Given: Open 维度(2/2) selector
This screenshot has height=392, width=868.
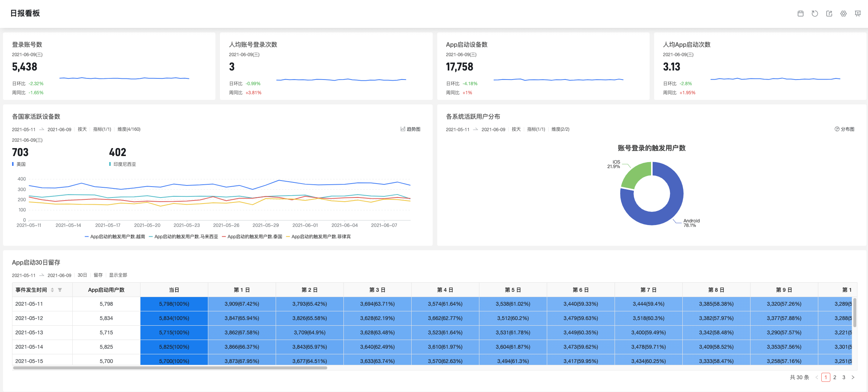Looking at the screenshot, I should (x=560, y=129).
